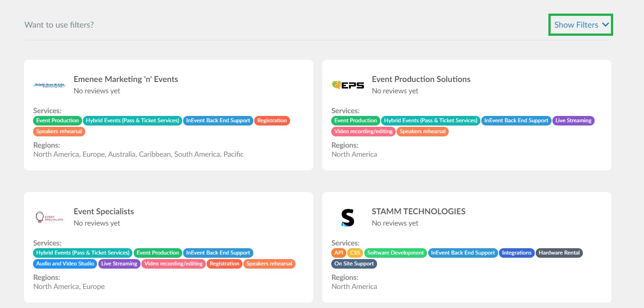Click 'No reviews yet' under Event Production Solutions
Viewport: 644px width, 308px height.
click(395, 91)
